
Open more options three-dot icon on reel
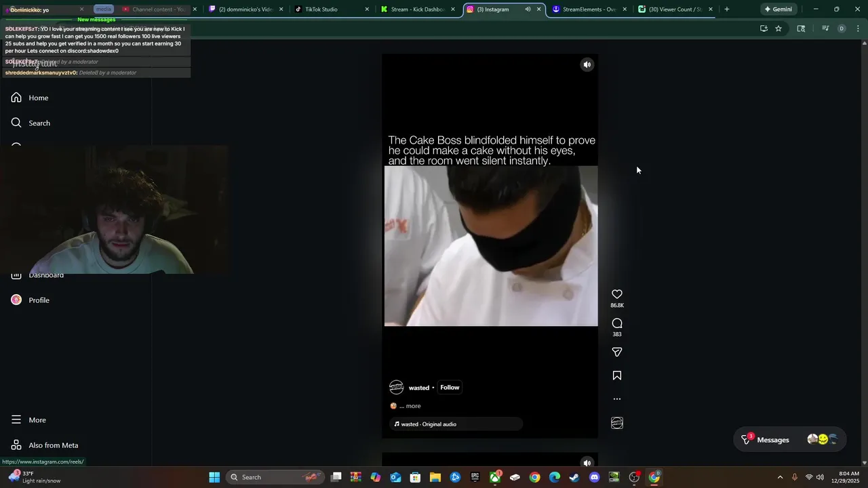point(617,399)
